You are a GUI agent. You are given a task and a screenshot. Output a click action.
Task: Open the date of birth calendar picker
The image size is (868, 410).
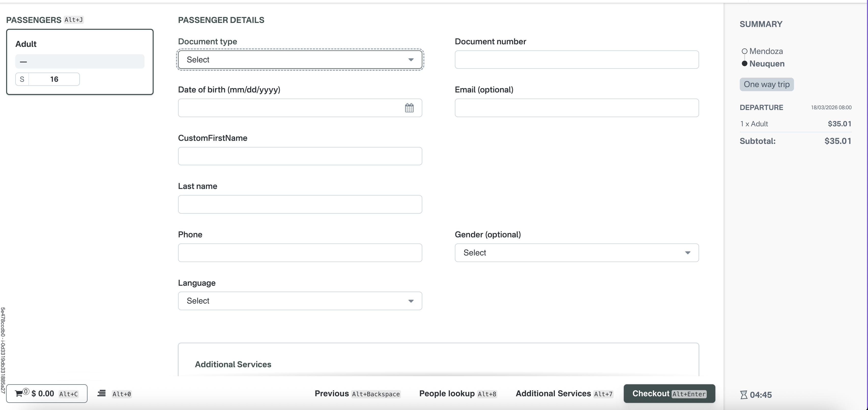click(x=409, y=108)
